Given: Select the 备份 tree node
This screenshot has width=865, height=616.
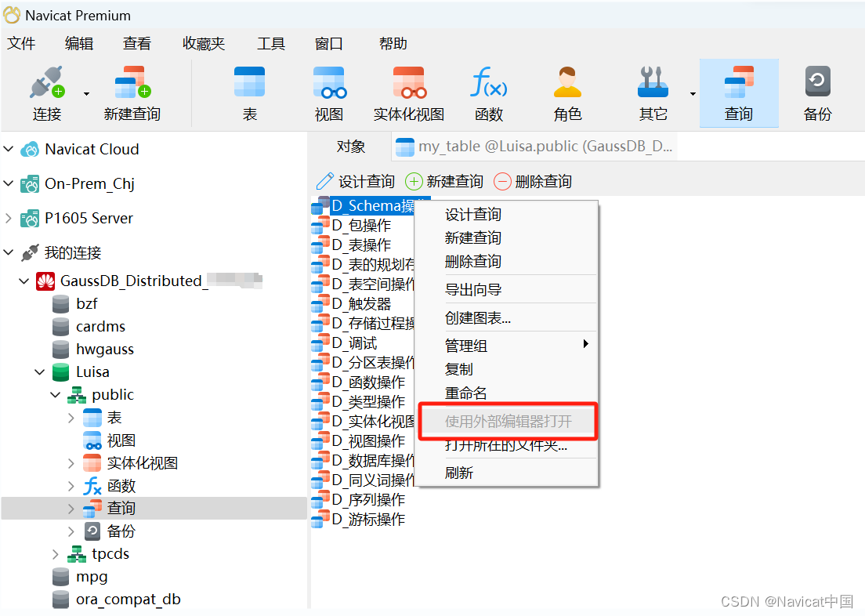Looking at the screenshot, I should click(x=121, y=531).
